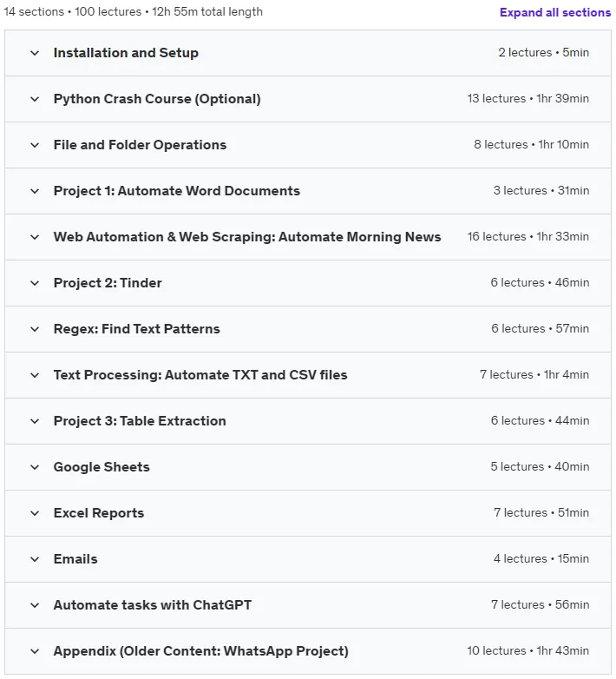Click the chevron next to Project 2: Tinder
Viewport: 616px width, 679px height.
pyautogui.click(x=35, y=283)
